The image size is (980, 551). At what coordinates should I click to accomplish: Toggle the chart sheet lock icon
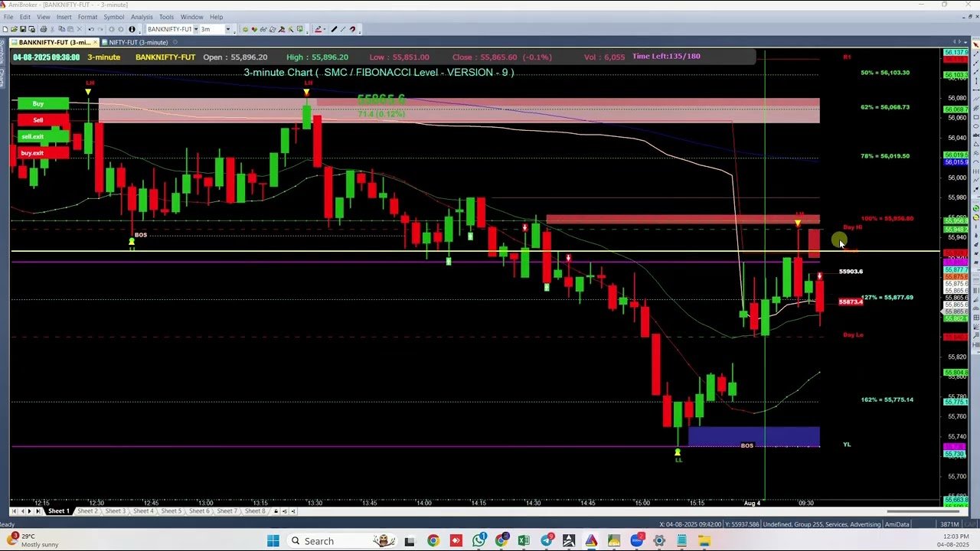[275, 511]
